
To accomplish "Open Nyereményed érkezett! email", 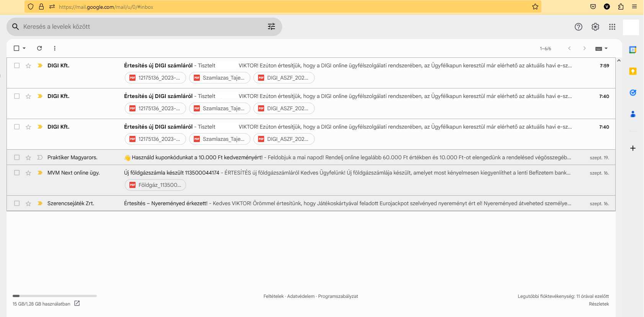I will (166, 203).
